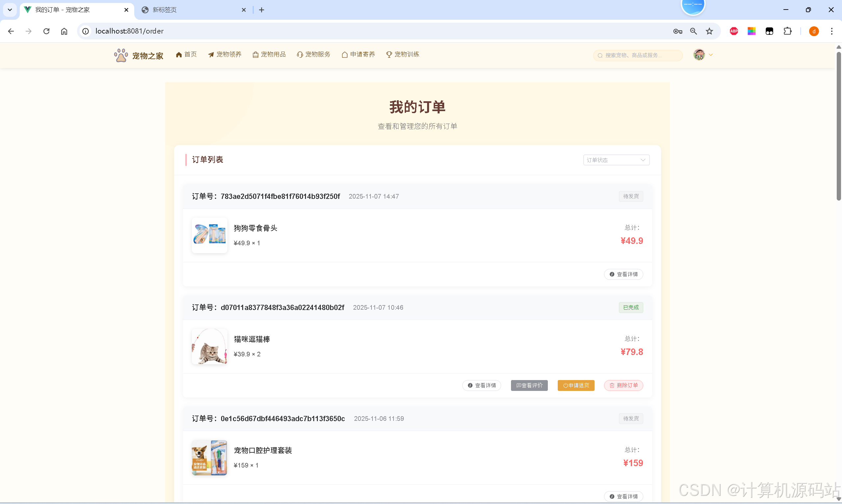Click the ¥79.8 total price
This screenshot has width=842, height=504.
(631, 352)
